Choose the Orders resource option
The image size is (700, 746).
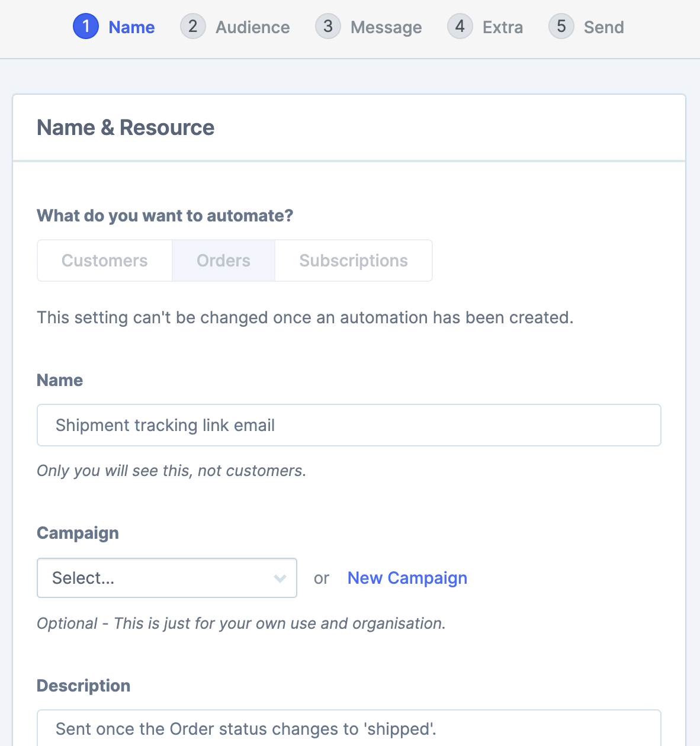[223, 261]
